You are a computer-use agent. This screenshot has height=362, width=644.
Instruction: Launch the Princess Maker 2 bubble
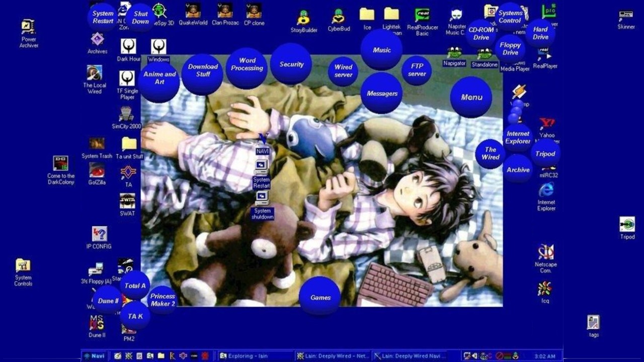pyautogui.click(x=163, y=300)
